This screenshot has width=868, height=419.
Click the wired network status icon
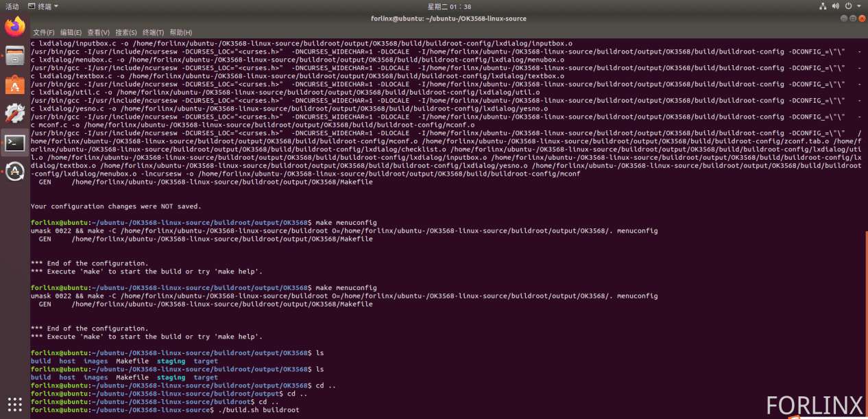(823, 6)
